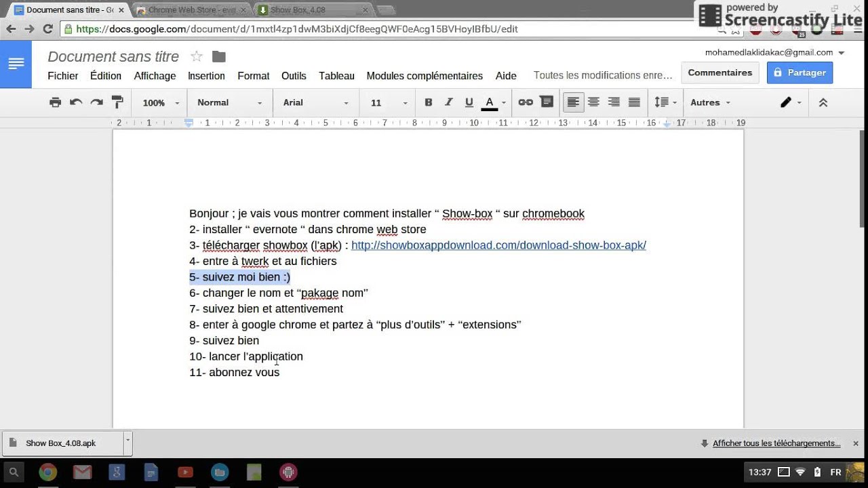Screen dimensions: 868x488
Task: Align text to the right
Action: 614,102
